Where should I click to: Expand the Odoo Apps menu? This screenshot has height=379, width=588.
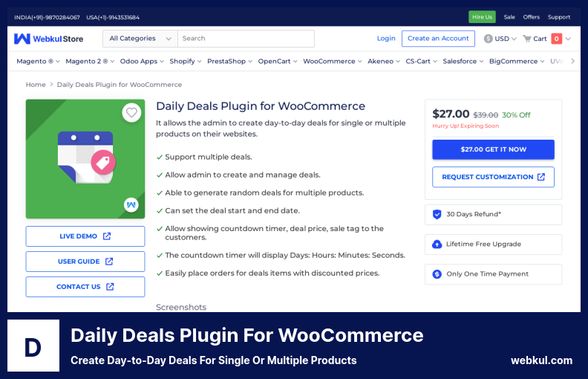click(x=142, y=61)
